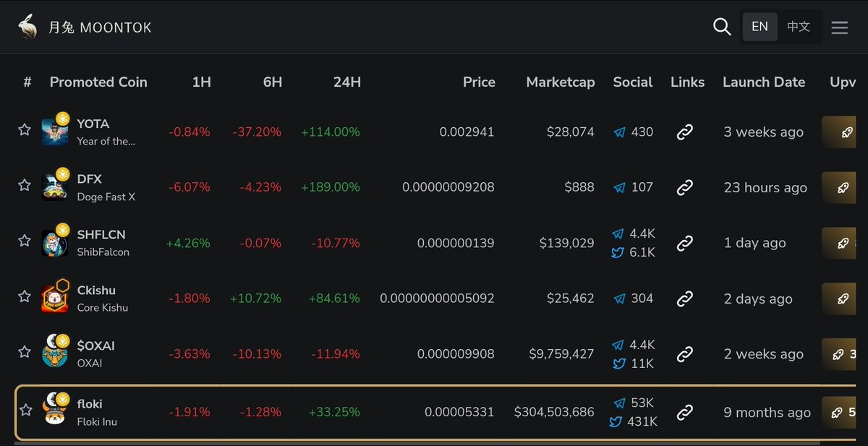Screen dimensions: 868x446
Task: Open floki Twitter icon, 431K
Action: coord(616,421)
